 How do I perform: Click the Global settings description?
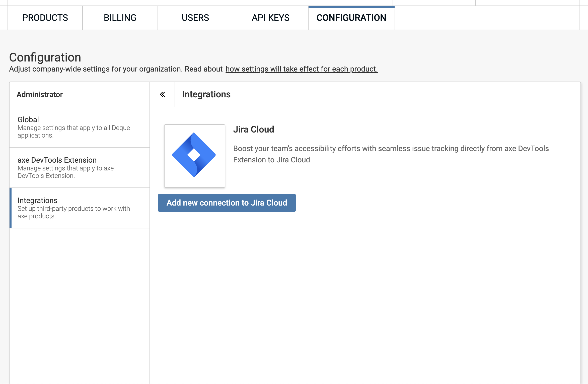coord(73,131)
